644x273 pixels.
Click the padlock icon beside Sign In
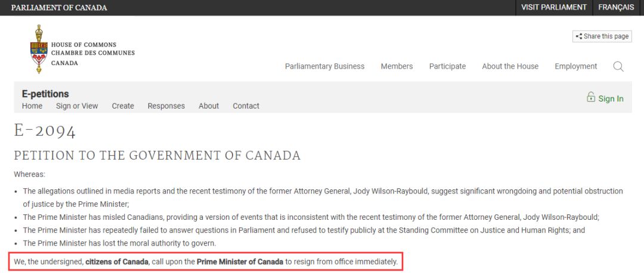click(x=590, y=97)
